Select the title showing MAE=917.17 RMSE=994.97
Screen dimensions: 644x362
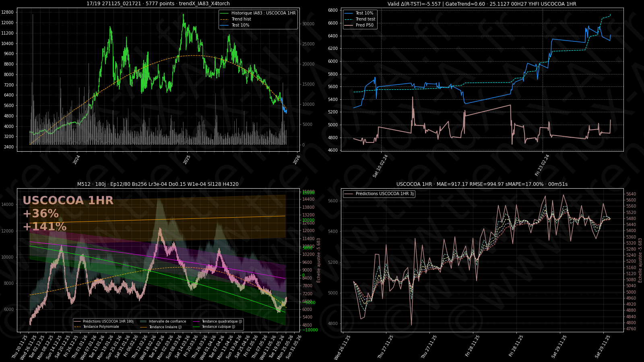coord(482,184)
